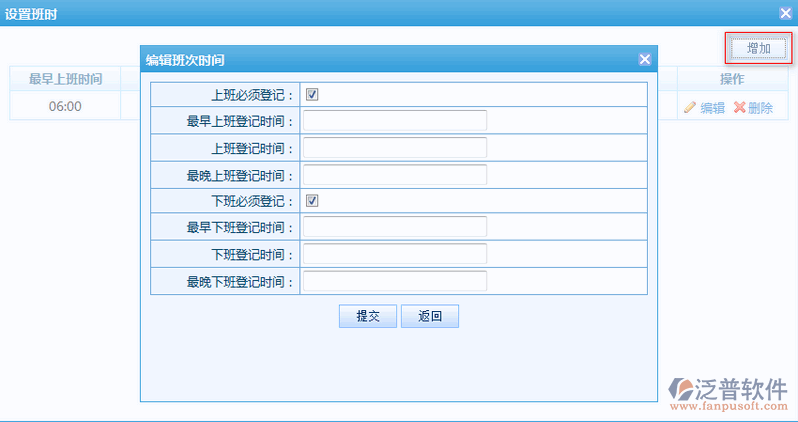Click into the 最晚下班登记时间 field
The image size is (798, 422).
(394, 281)
